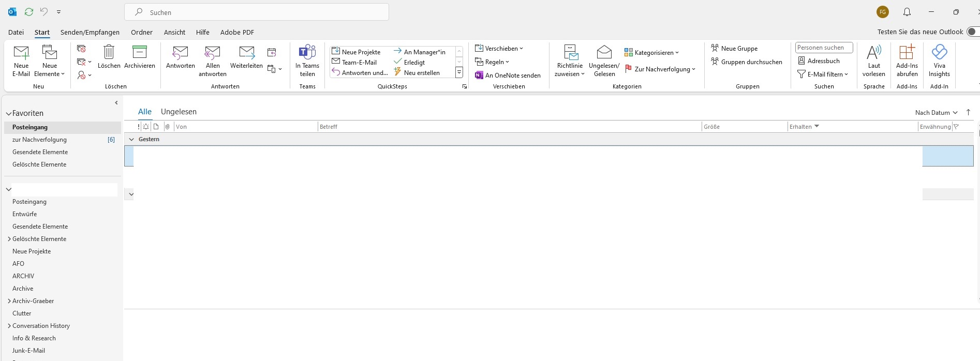The width and height of the screenshot is (980, 361).
Task: Open the Hilfe tab
Action: point(203,32)
